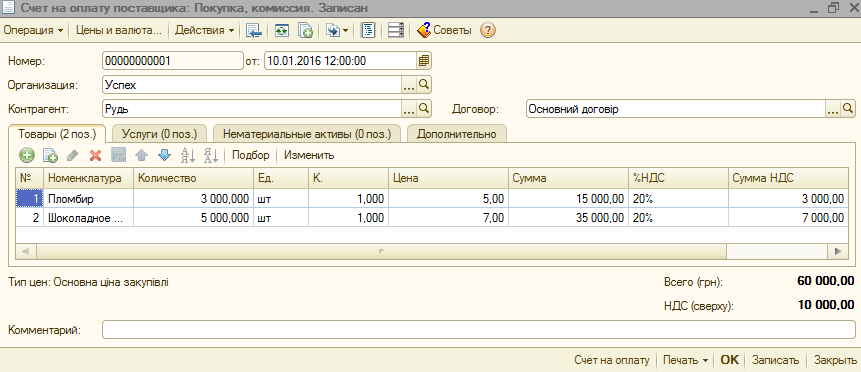Click the Записать button
This screenshot has height=372, width=861.
tap(775, 360)
